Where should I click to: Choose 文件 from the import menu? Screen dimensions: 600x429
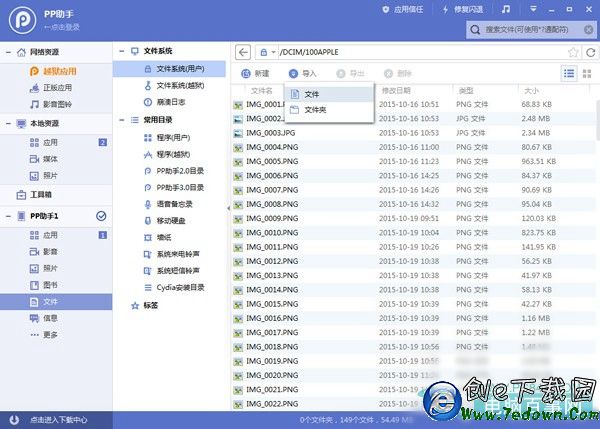(329, 94)
